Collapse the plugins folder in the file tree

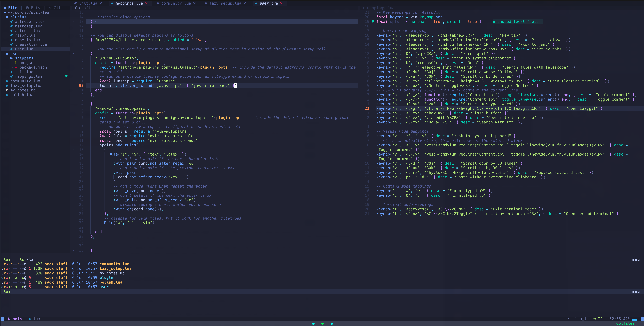16,17
